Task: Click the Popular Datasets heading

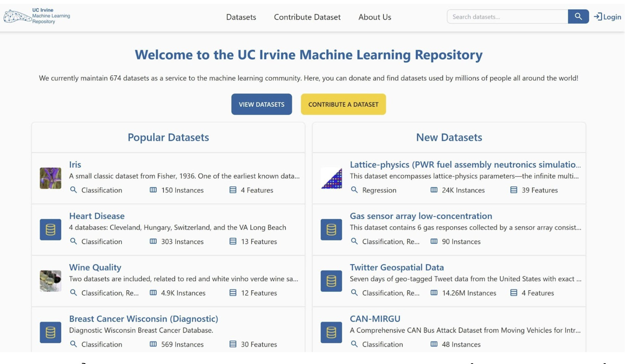Action: coord(168,137)
